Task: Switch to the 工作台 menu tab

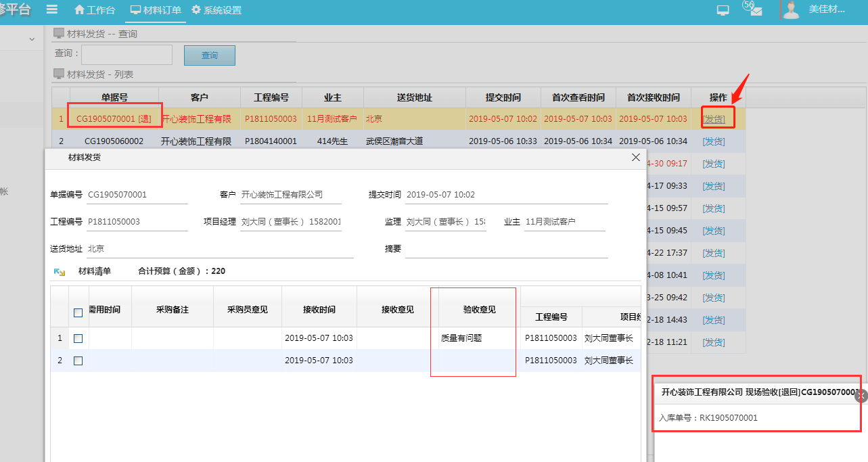Action: (x=94, y=9)
